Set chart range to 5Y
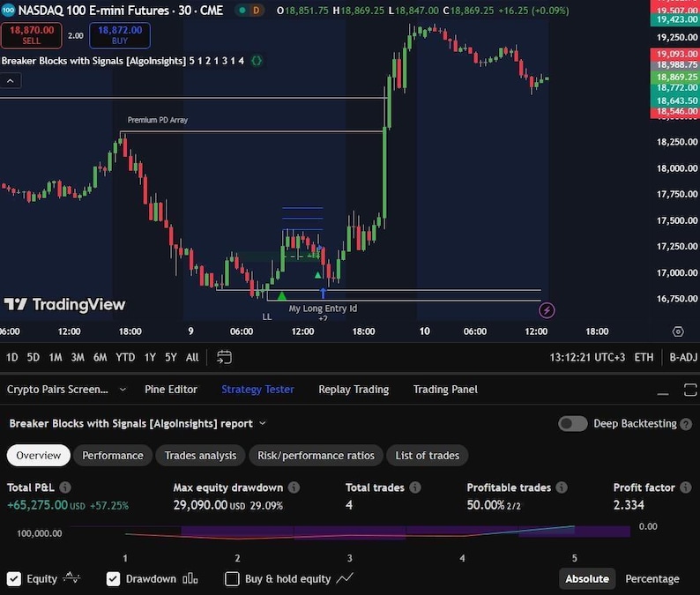Viewport: 700px width, 595px height. [x=170, y=357]
